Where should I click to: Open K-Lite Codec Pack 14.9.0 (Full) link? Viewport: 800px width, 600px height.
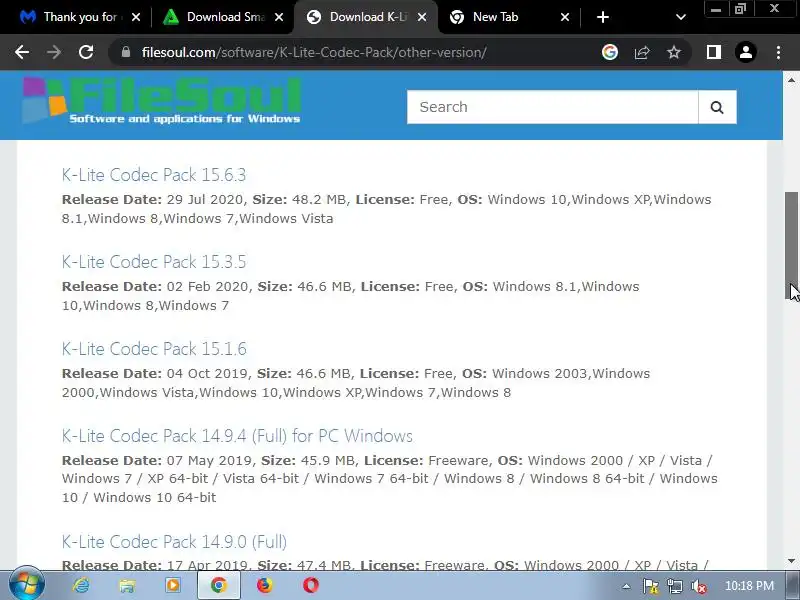pos(174,542)
